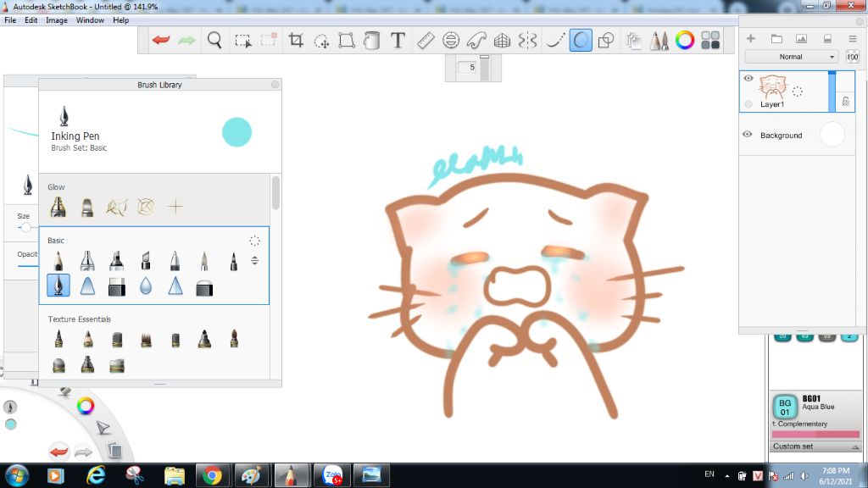Click the layer opacity 100 box
Viewport: 868px width, 488px height.
click(x=853, y=57)
